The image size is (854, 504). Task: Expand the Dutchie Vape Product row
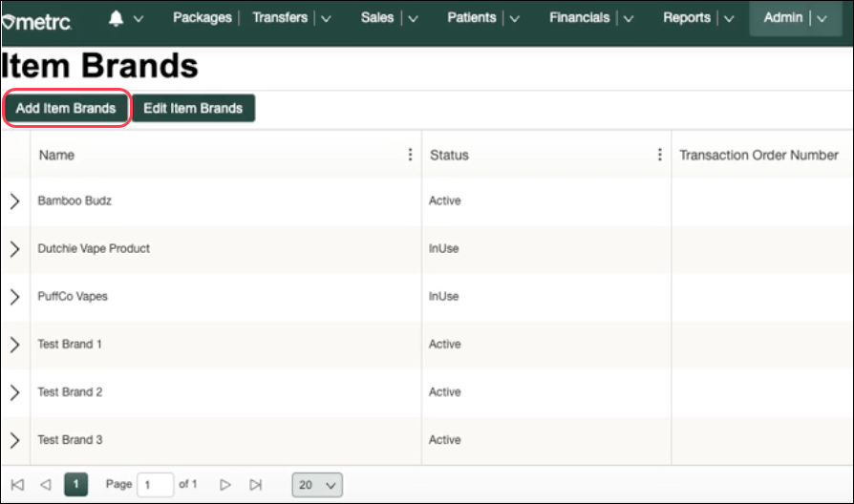point(14,249)
